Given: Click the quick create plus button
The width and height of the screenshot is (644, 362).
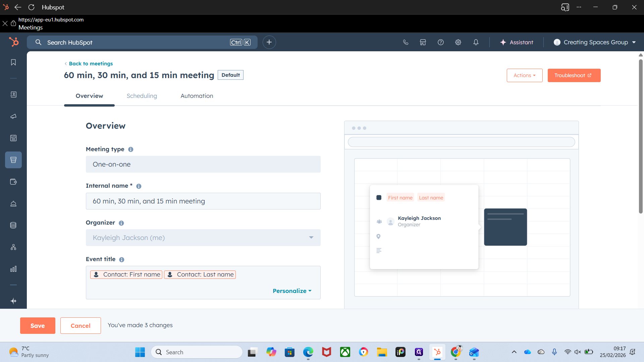Looking at the screenshot, I should [x=269, y=42].
